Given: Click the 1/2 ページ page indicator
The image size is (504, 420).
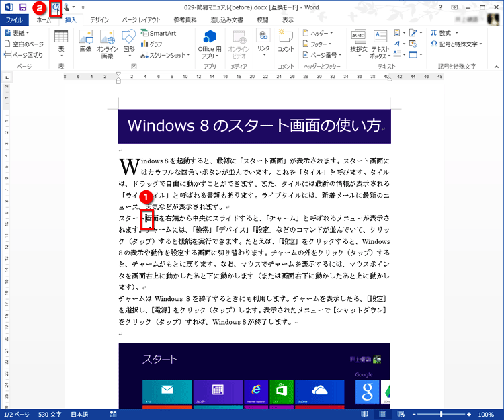Looking at the screenshot, I should (17, 415).
